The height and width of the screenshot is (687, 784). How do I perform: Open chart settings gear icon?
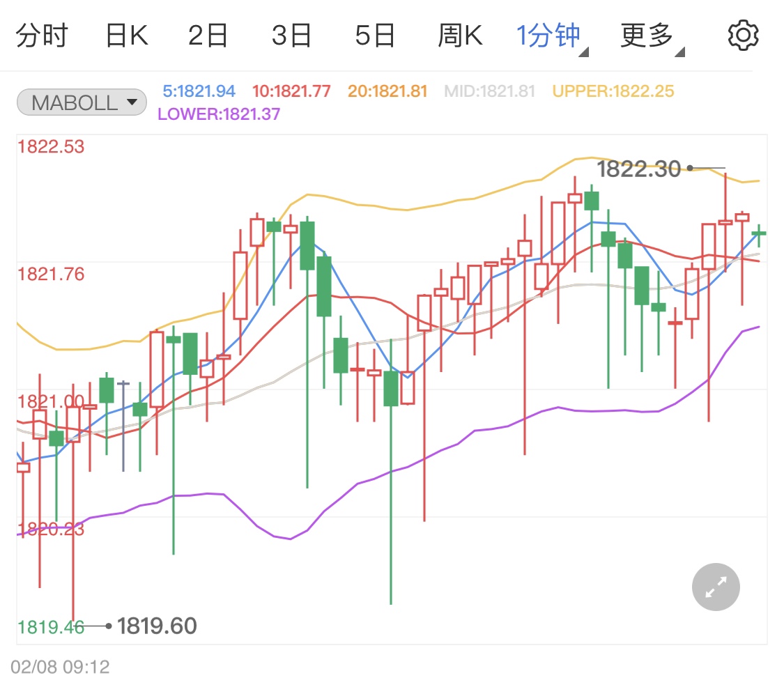[742, 36]
